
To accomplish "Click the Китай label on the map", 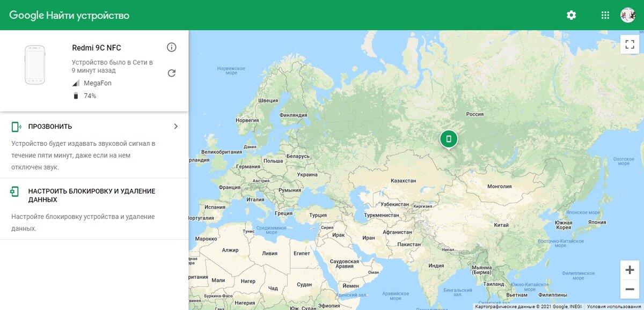I will [501, 225].
